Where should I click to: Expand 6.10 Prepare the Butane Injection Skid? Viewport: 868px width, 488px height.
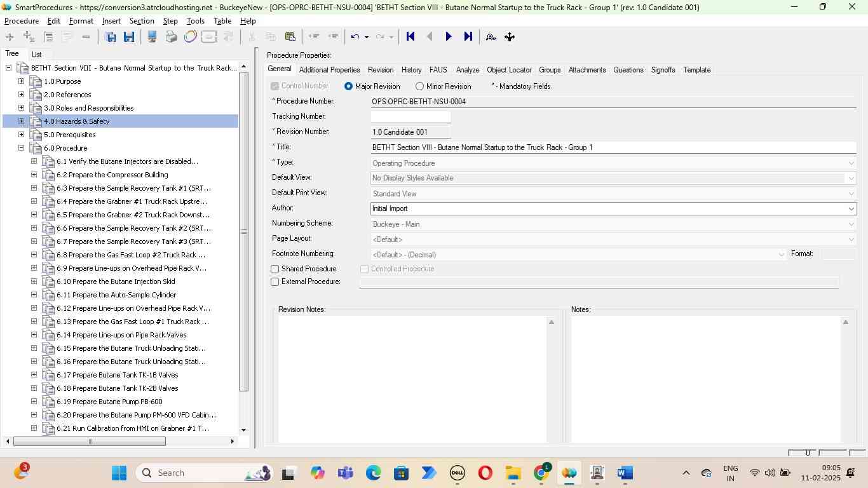[x=34, y=281]
